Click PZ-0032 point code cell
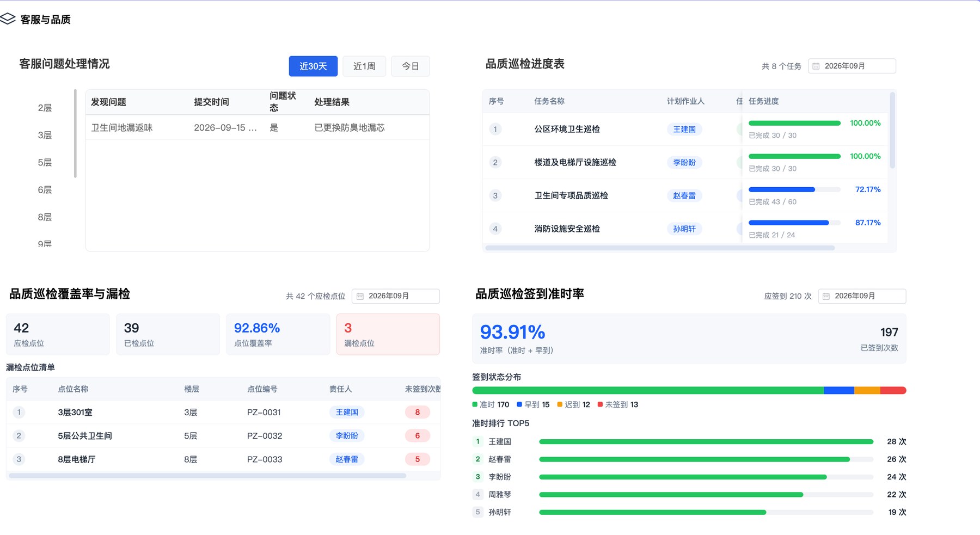 coord(265,435)
